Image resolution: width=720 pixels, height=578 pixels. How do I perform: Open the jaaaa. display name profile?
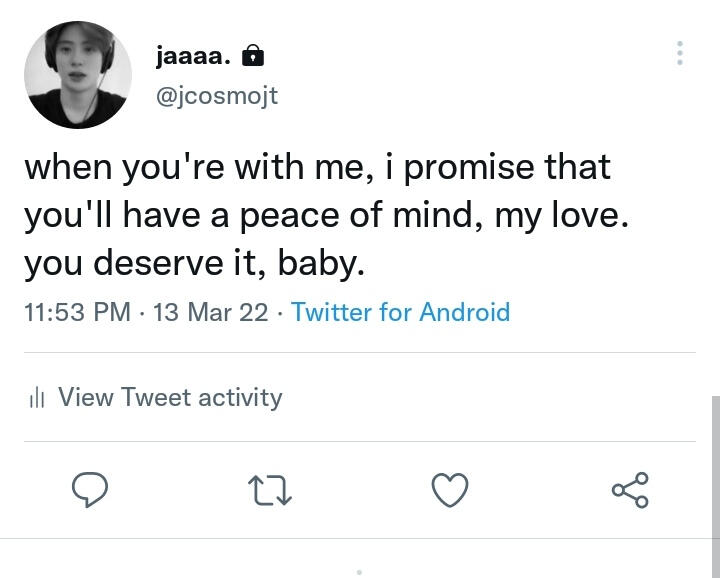coord(194,55)
